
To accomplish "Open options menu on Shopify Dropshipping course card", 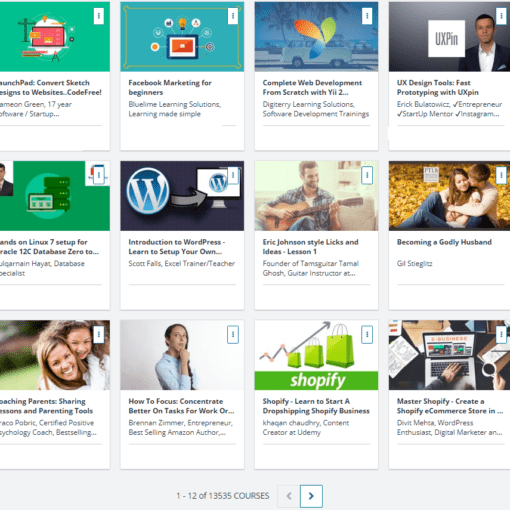I will [x=367, y=334].
